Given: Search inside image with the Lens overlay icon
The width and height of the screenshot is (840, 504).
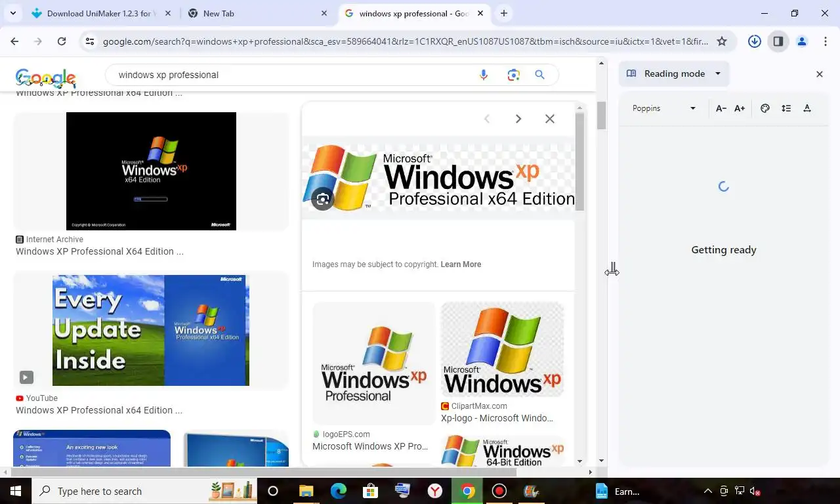Looking at the screenshot, I should tap(323, 199).
